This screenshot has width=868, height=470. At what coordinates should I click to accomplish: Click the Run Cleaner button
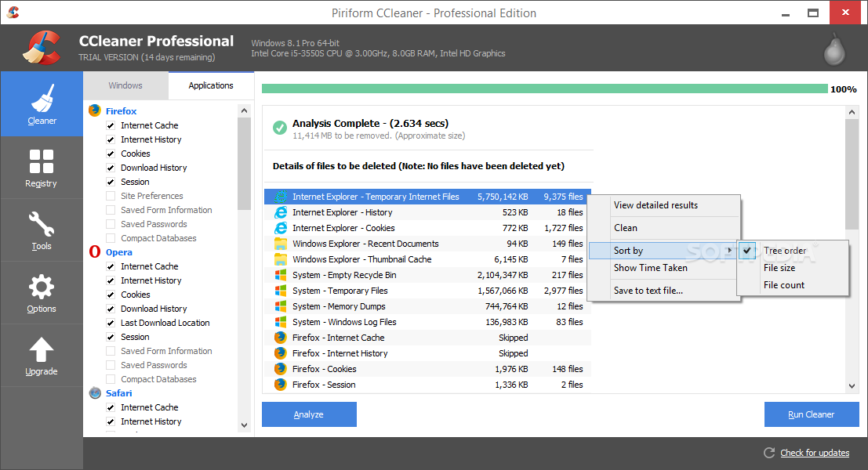click(x=812, y=414)
